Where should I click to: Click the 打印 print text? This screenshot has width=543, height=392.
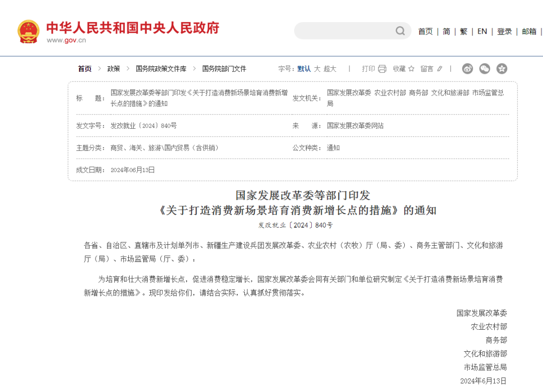(x=369, y=68)
